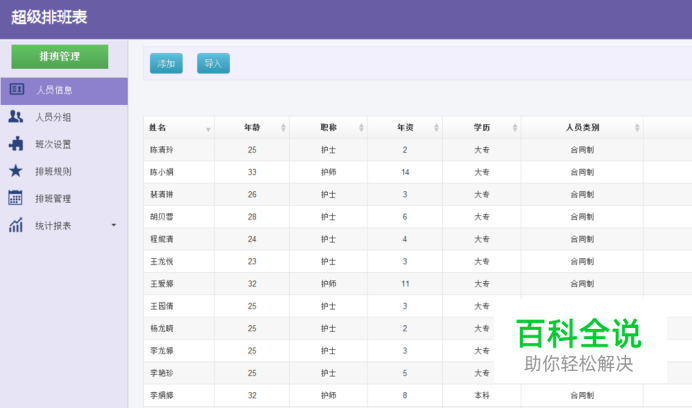Click 护士 in the age 28 row
This screenshot has height=408, width=692.
pos(328,217)
